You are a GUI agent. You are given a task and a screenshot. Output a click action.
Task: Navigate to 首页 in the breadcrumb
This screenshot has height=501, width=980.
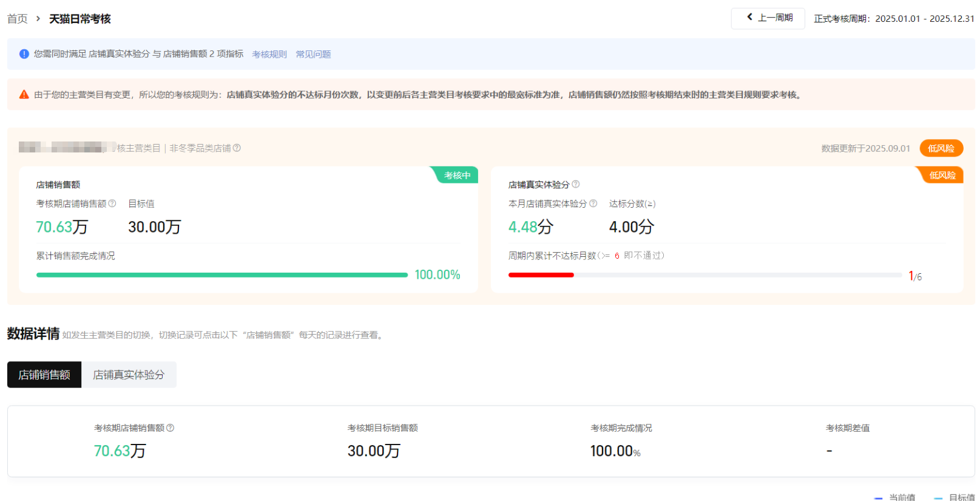click(x=17, y=19)
